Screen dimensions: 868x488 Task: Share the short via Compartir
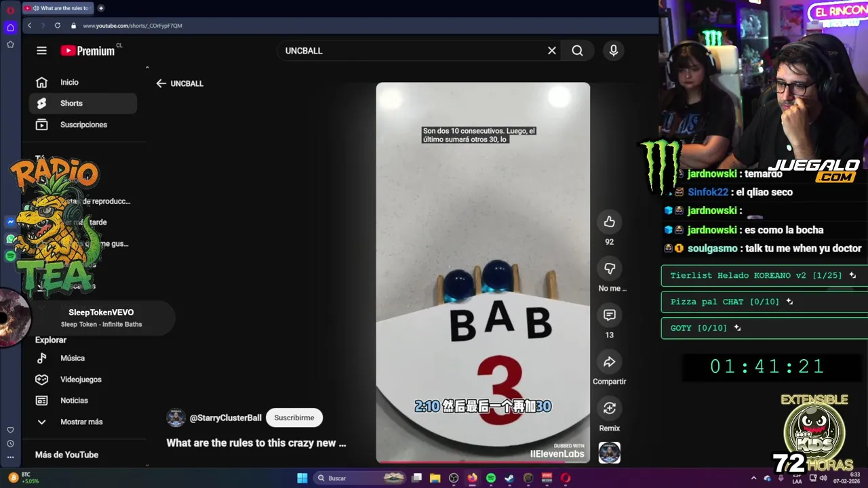pyautogui.click(x=609, y=362)
